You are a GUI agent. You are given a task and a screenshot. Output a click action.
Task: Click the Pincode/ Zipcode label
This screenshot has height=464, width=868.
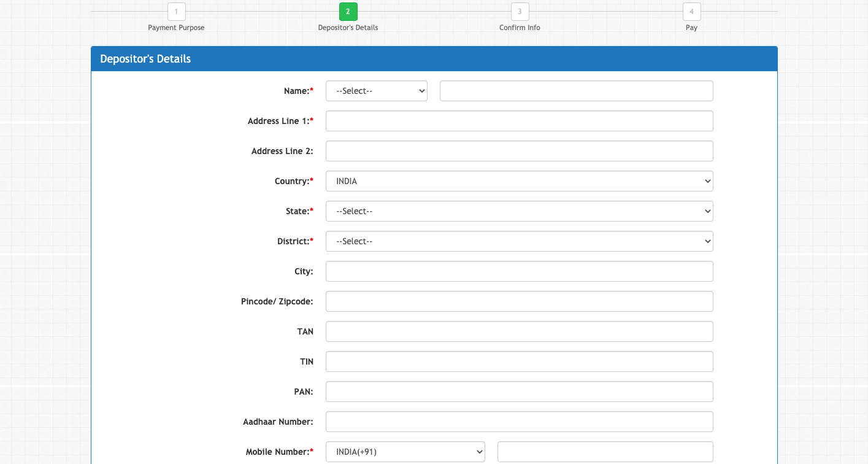click(277, 301)
